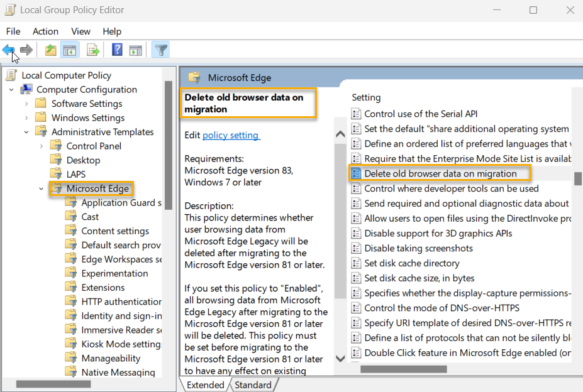Collapse the Computer Configuration node
Screen dimensions: 583x392
[x=11, y=90]
